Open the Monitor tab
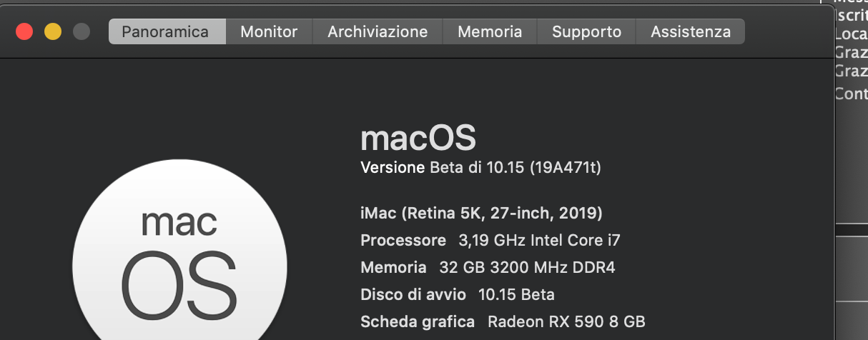Viewport: 868px width, 340px height. pos(269,31)
